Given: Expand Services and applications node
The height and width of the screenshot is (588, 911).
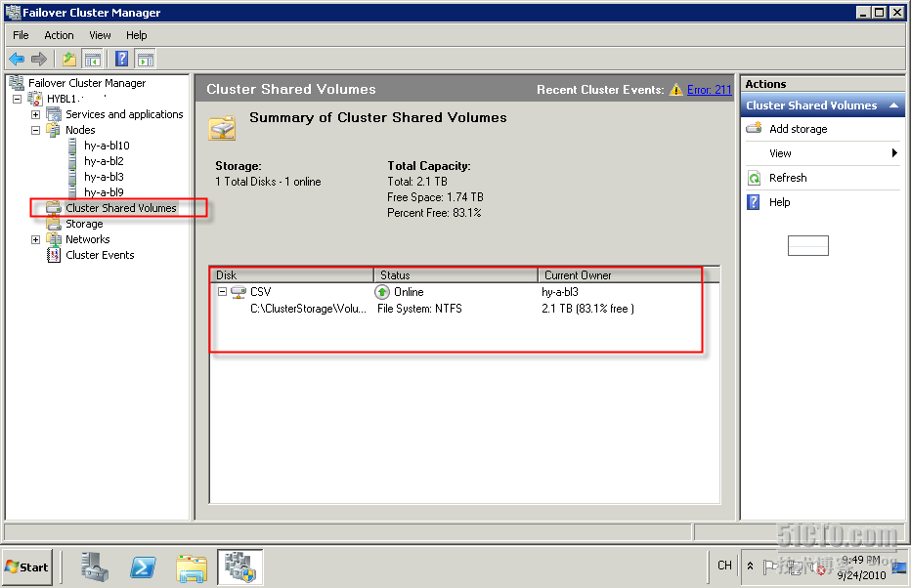Looking at the screenshot, I should (x=35, y=114).
